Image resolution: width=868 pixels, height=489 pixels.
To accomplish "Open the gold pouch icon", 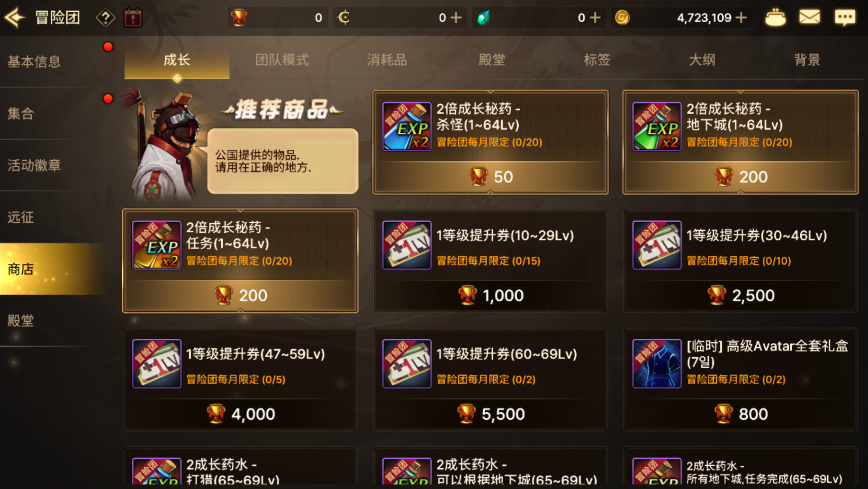I will [x=775, y=18].
